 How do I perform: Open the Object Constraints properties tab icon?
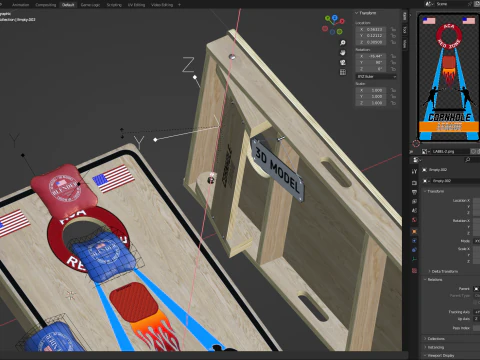[414, 250]
